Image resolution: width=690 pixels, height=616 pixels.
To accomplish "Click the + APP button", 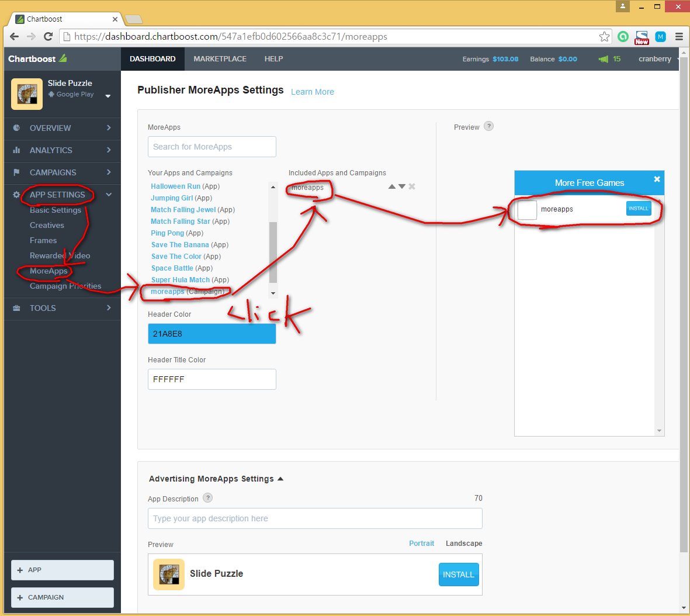I will [x=63, y=570].
